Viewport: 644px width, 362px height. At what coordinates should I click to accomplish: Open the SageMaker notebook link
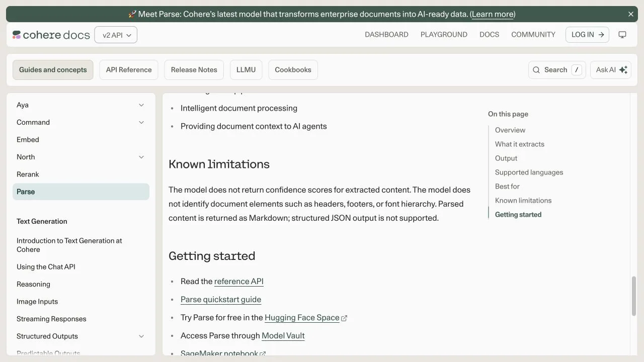219,353
